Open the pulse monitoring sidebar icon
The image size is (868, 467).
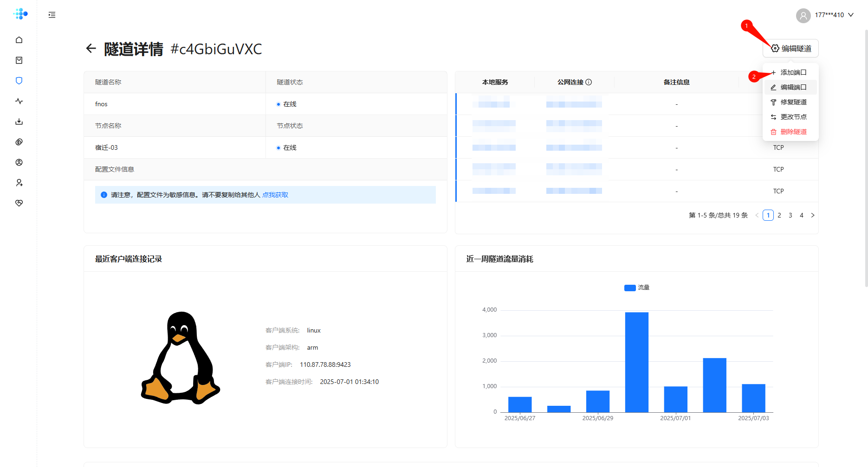click(19, 101)
